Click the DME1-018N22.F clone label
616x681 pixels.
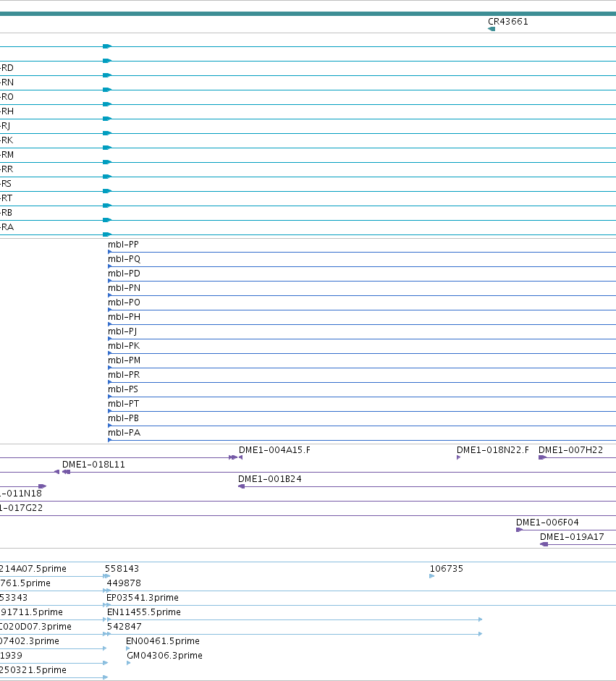pyautogui.click(x=493, y=450)
